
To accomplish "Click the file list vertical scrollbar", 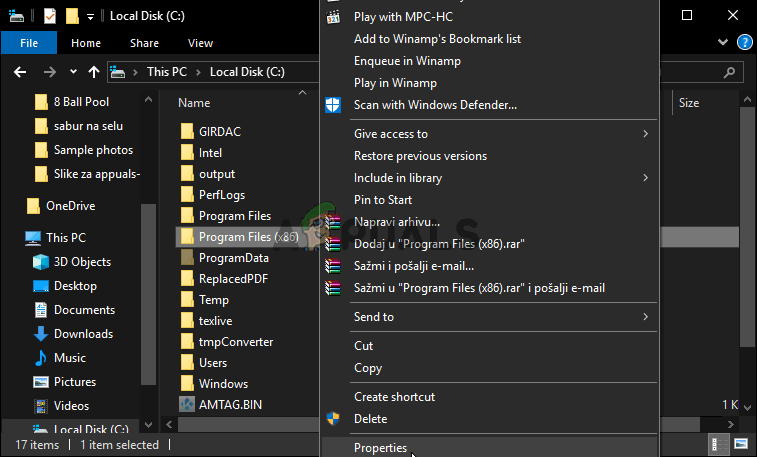I will tap(747, 227).
